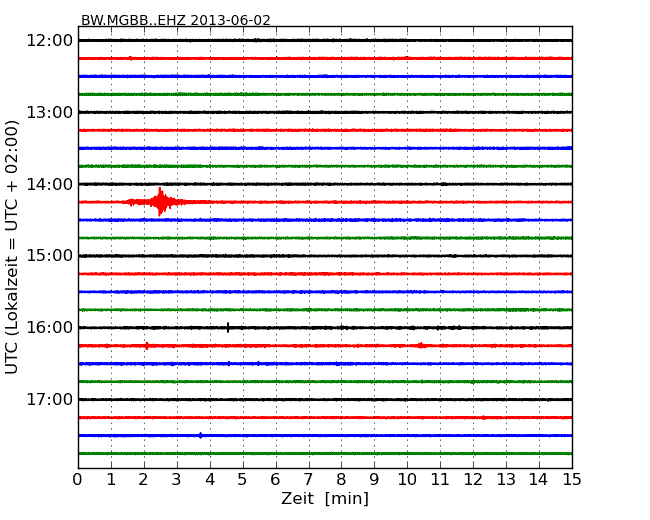This screenshot has width=650, height=520.
Task: Click x-axis tick label 9
Action: coord(374,479)
